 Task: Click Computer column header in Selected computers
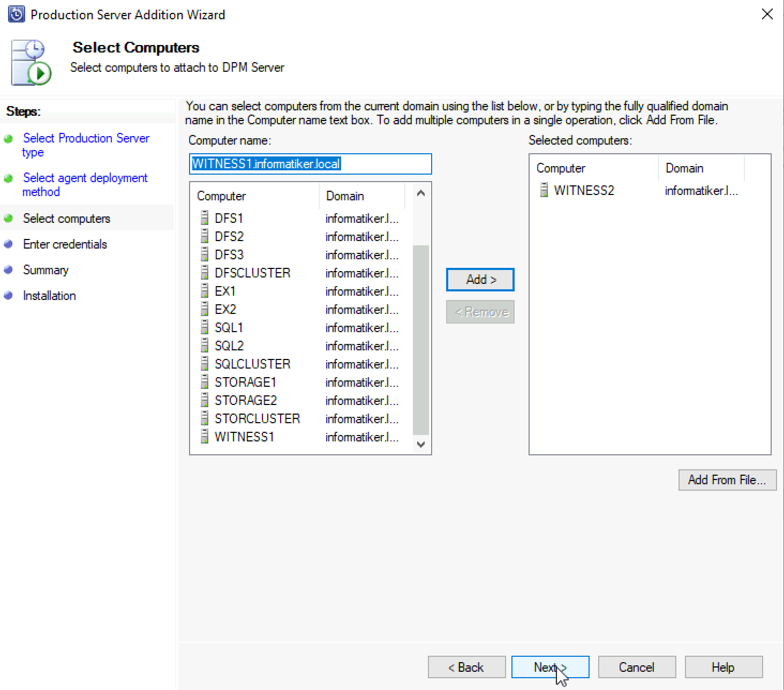(x=595, y=168)
